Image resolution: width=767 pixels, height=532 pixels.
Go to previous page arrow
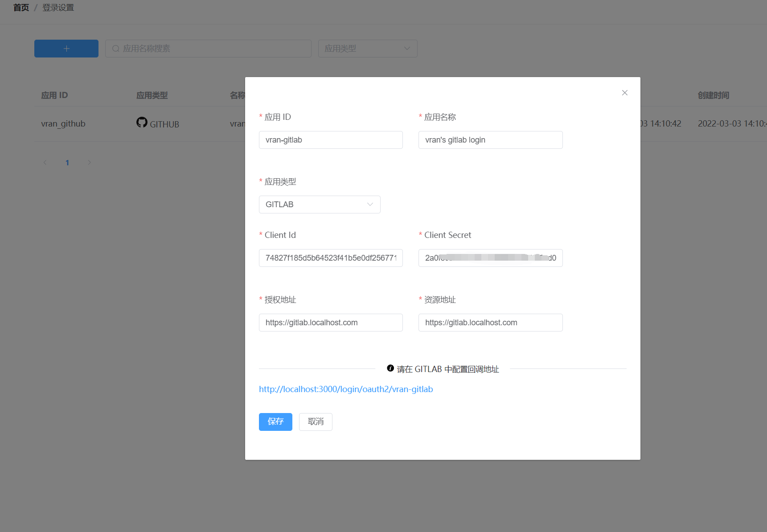click(x=45, y=163)
